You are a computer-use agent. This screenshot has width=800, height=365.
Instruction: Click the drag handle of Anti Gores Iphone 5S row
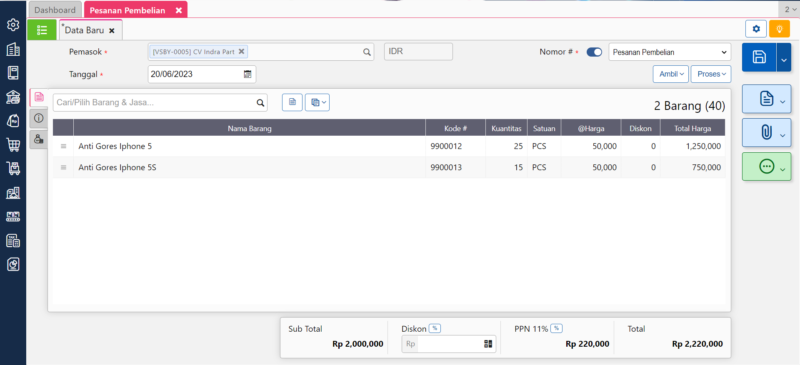(x=63, y=167)
